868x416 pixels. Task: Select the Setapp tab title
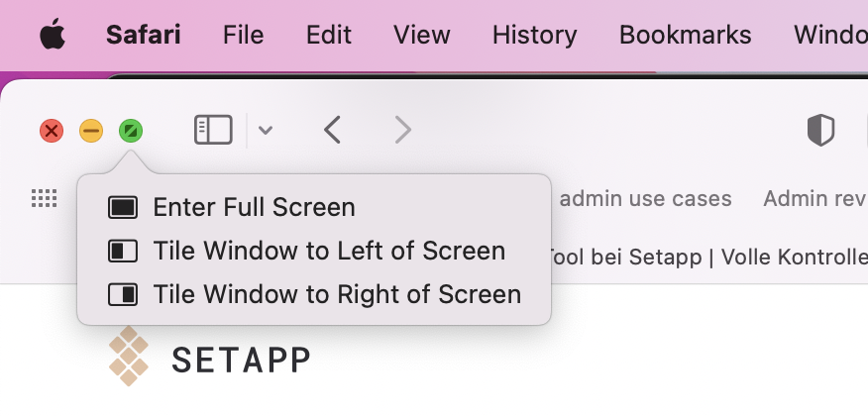click(x=704, y=257)
